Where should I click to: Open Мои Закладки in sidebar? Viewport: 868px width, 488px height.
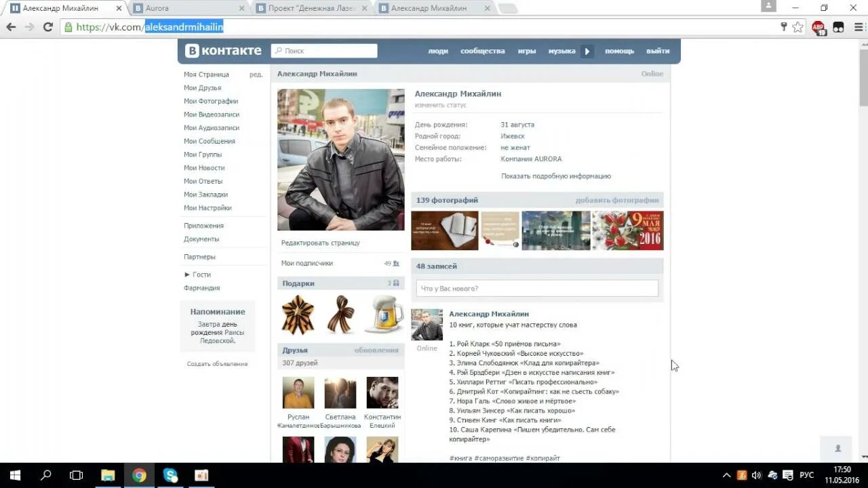[205, 195]
